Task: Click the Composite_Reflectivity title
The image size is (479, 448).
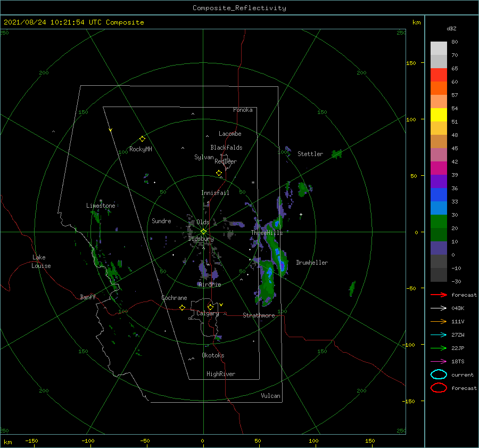Action: (239, 8)
